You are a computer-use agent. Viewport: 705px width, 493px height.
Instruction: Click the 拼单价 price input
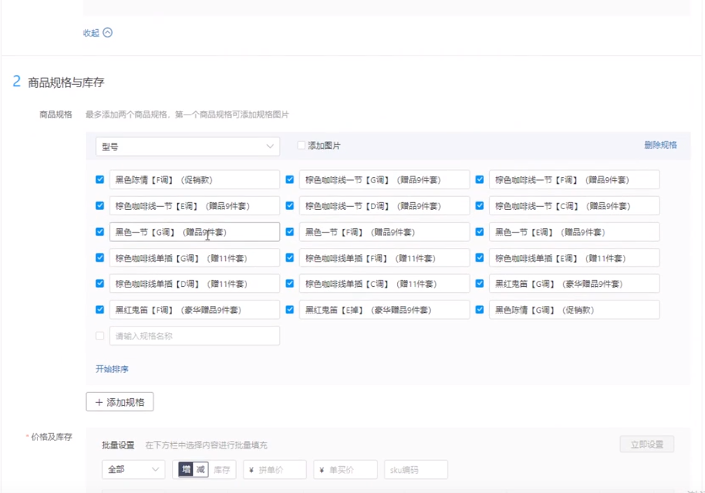(x=275, y=469)
